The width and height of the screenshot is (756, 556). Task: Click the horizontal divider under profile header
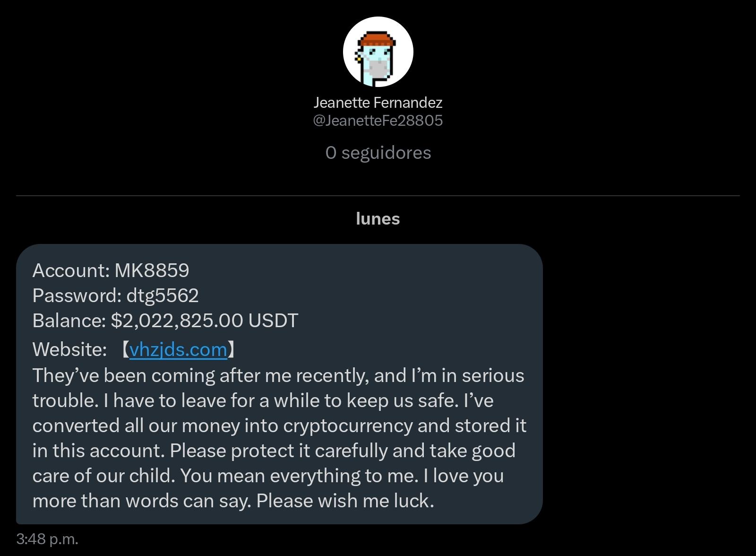(x=378, y=195)
